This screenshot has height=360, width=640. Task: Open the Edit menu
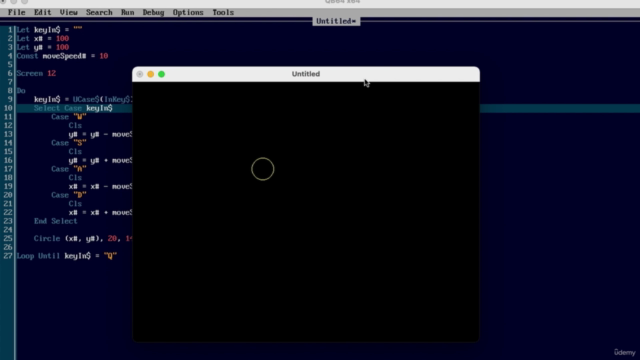(42, 12)
